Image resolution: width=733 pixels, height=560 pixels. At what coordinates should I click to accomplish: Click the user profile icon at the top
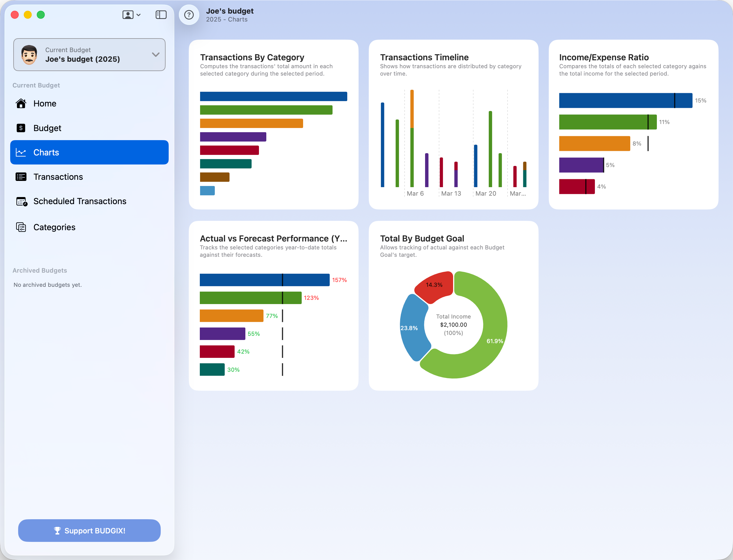[x=127, y=15]
